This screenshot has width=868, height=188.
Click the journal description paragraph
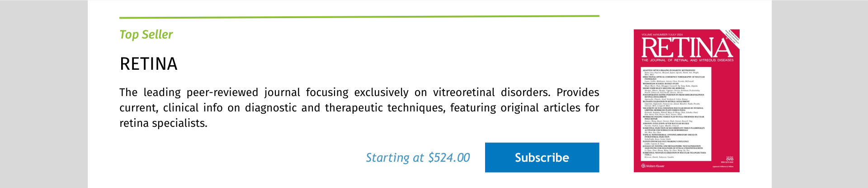click(x=359, y=108)
